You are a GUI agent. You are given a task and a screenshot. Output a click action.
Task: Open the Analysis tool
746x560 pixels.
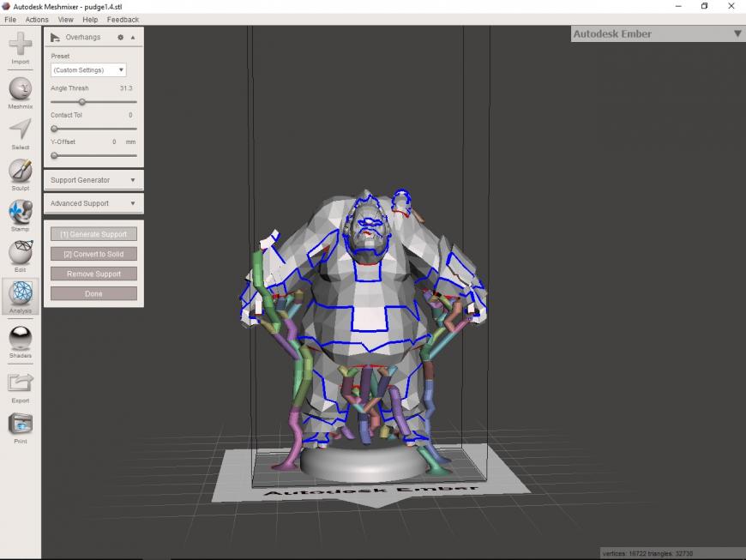coord(20,297)
